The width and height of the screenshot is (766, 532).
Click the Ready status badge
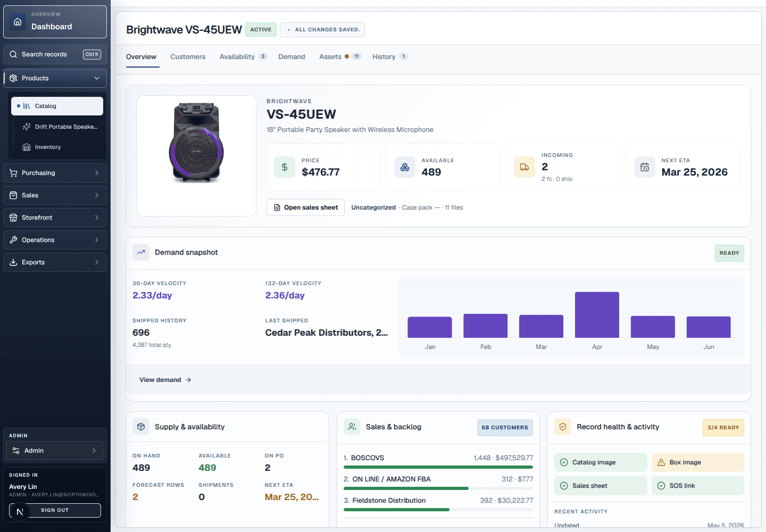729,253
